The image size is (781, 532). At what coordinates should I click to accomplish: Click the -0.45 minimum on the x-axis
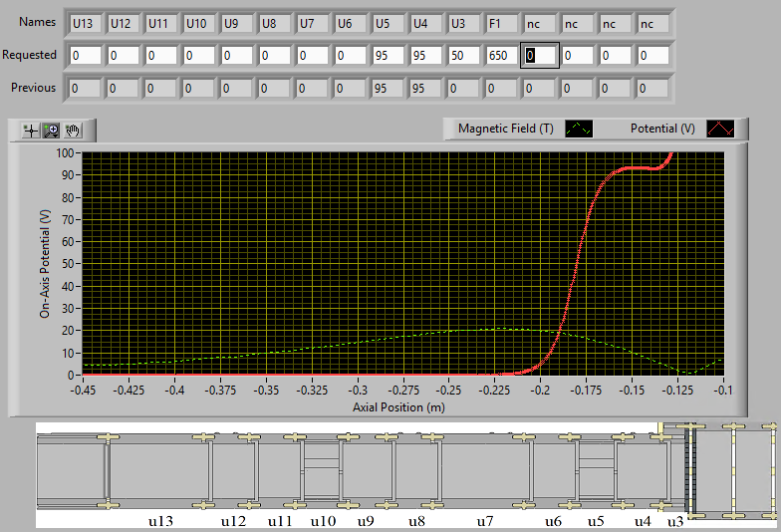(83, 391)
